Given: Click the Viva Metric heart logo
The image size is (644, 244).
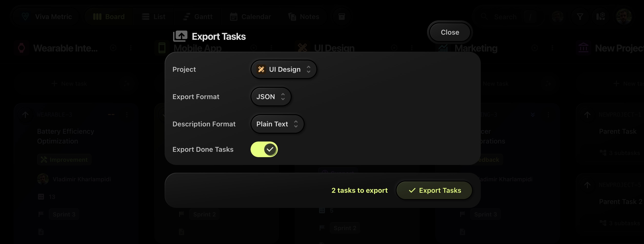Looking at the screenshot, I should point(26,16).
